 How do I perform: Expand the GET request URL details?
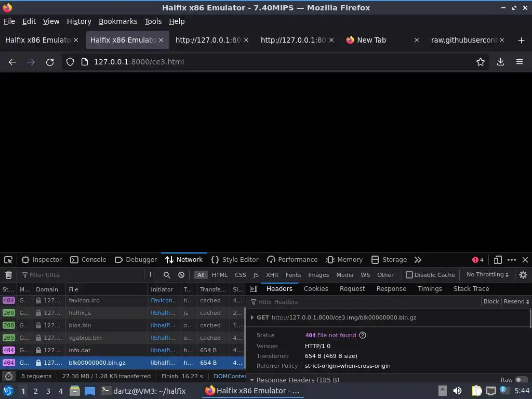252,317
